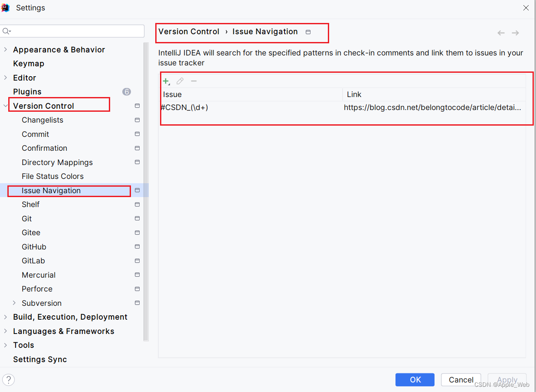Close the Settings dialog window

tap(526, 8)
